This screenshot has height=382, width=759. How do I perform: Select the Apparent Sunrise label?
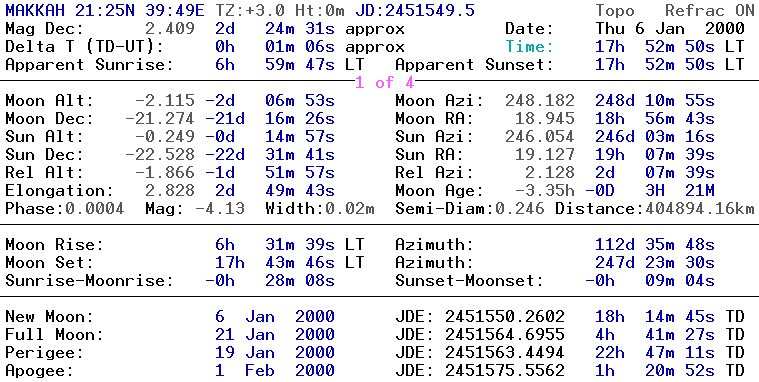89,64
